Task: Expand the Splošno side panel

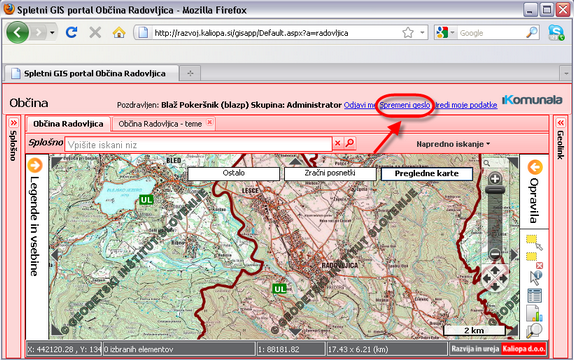Action: coord(13,122)
